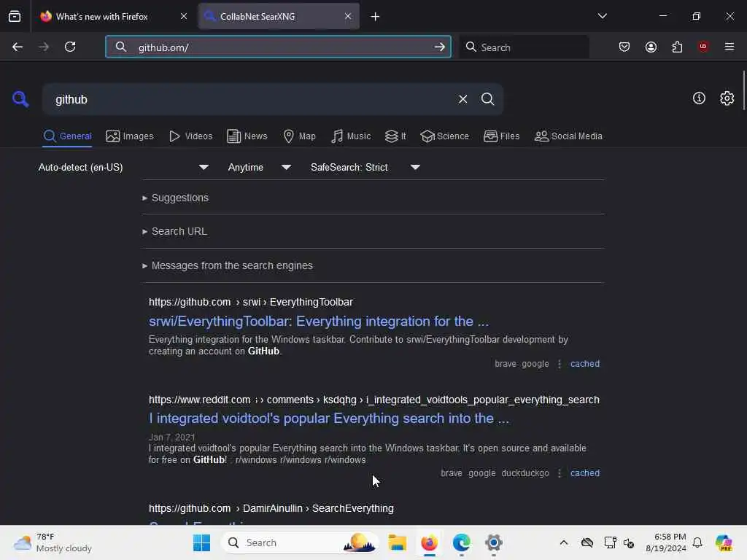Open srwi/EverythingToolbar result link
Viewport: 747px width, 560px height.
click(319, 322)
